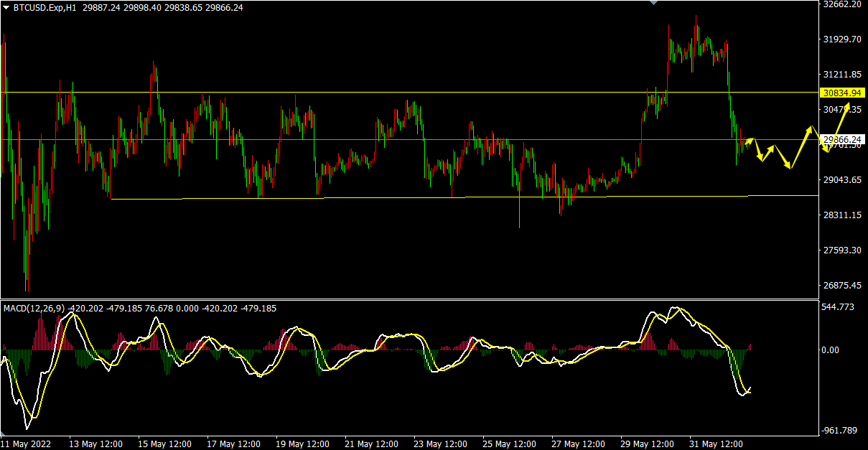Click the 29043.65 price axis value
This screenshot has width=868, height=450.
click(x=842, y=179)
